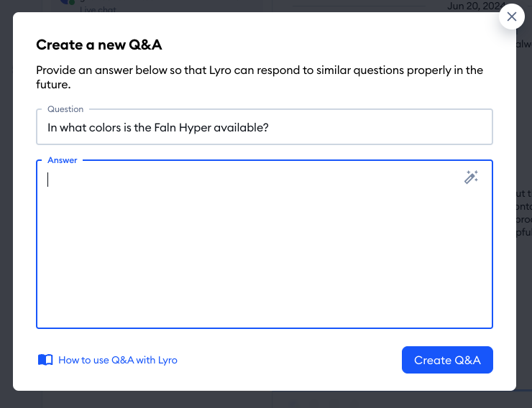Place the cursor after the word available? in the question
The width and height of the screenshot is (532, 408).
coord(270,127)
